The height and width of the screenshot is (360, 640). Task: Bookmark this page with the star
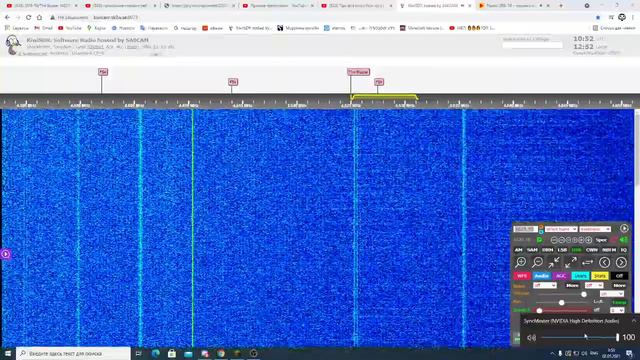click(598, 18)
